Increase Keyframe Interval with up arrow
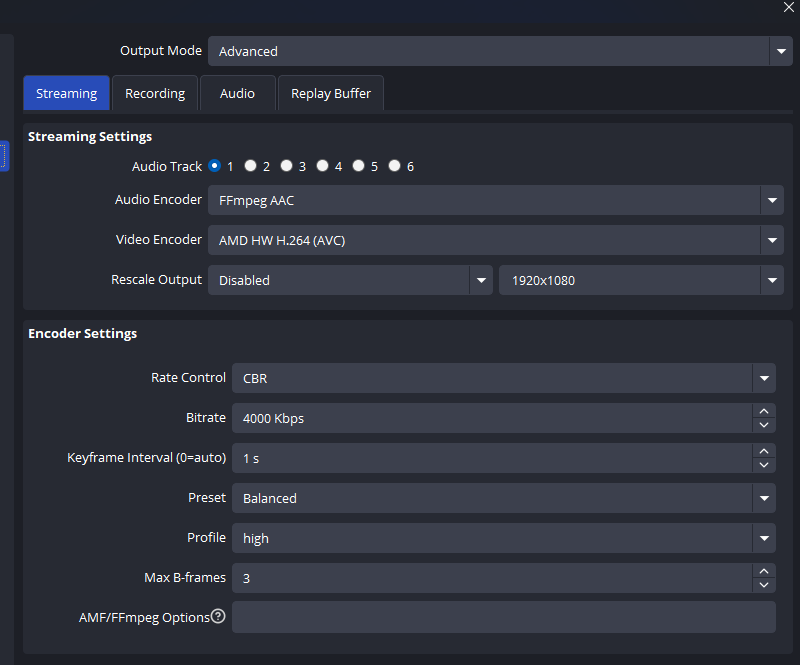 coord(764,451)
